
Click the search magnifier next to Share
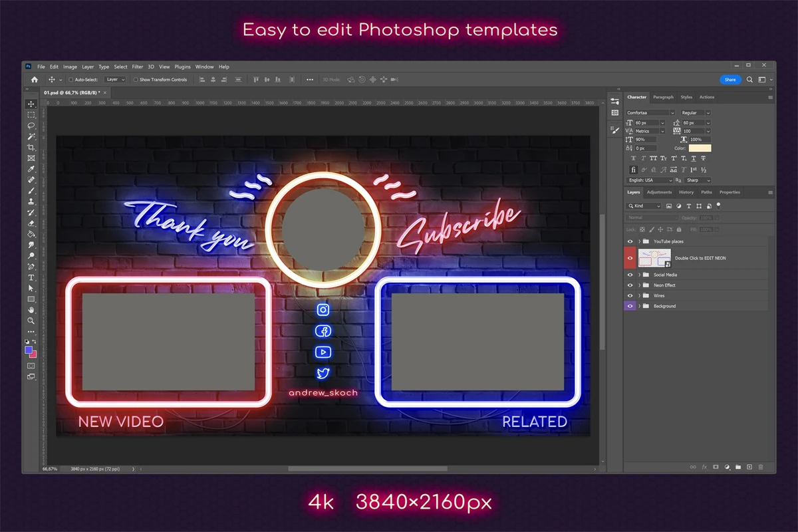coord(749,80)
